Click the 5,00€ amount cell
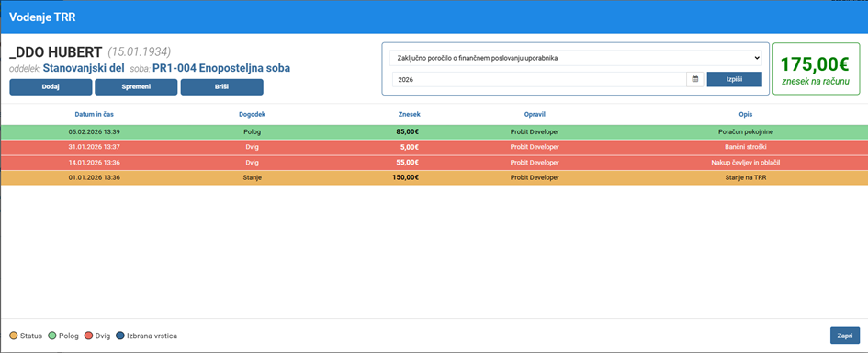 pyautogui.click(x=409, y=147)
